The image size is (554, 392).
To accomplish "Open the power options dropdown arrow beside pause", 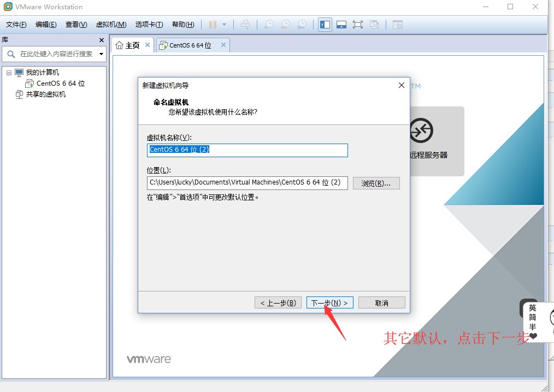I will [224, 25].
